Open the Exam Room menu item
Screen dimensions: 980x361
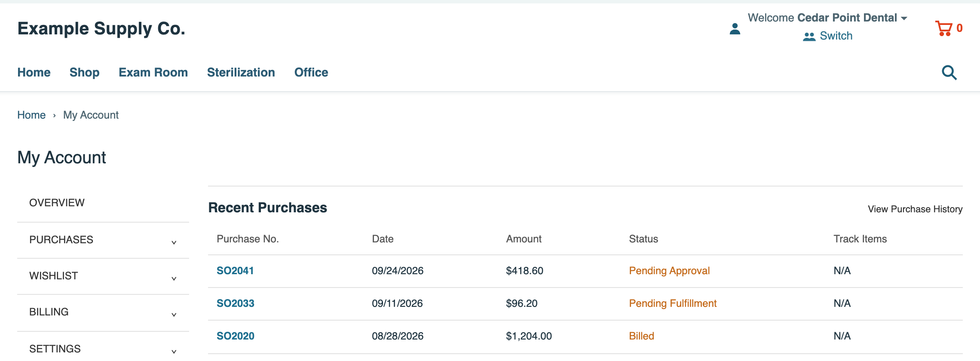[x=153, y=72]
